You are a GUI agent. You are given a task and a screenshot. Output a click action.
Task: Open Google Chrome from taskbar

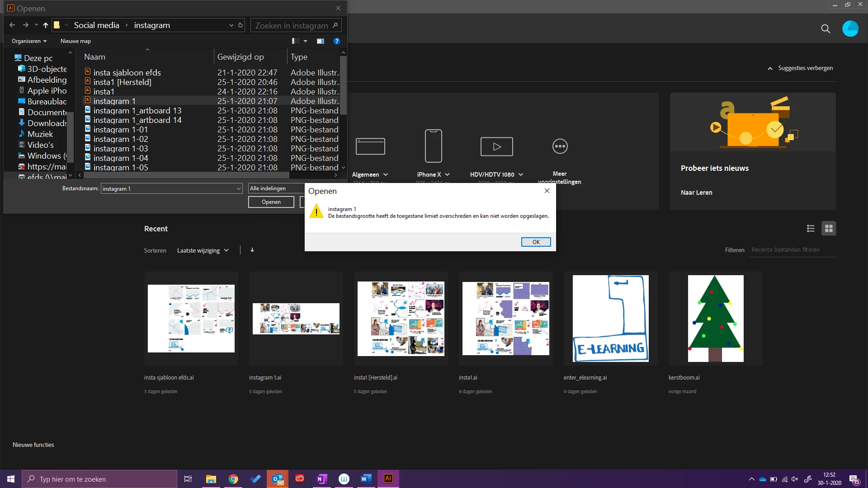[233, 479]
